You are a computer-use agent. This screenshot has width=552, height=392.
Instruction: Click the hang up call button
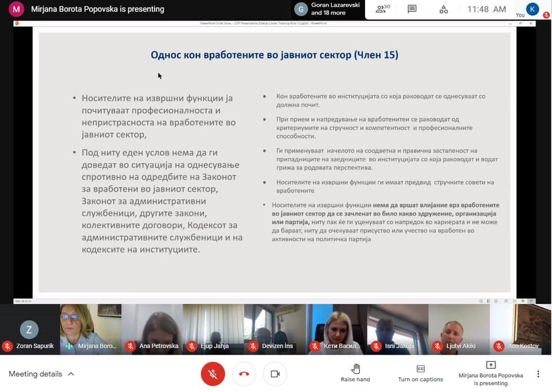tap(244, 374)
